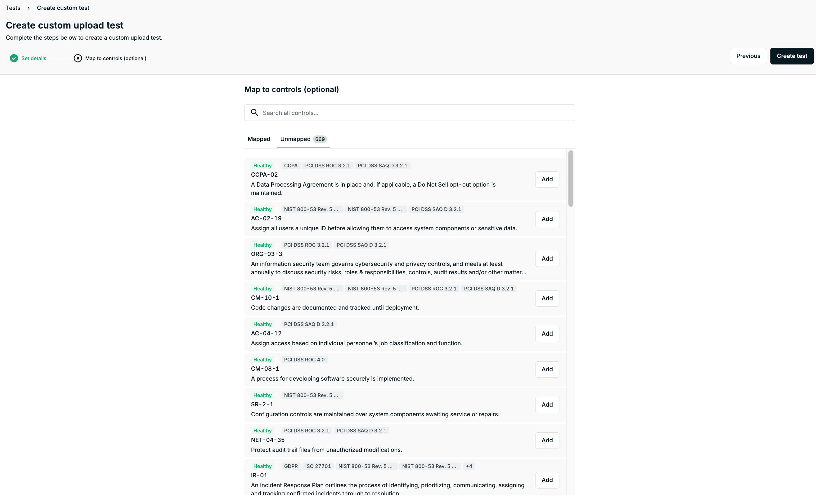Add the SR-2-1 control

click(x=547, y=405)
